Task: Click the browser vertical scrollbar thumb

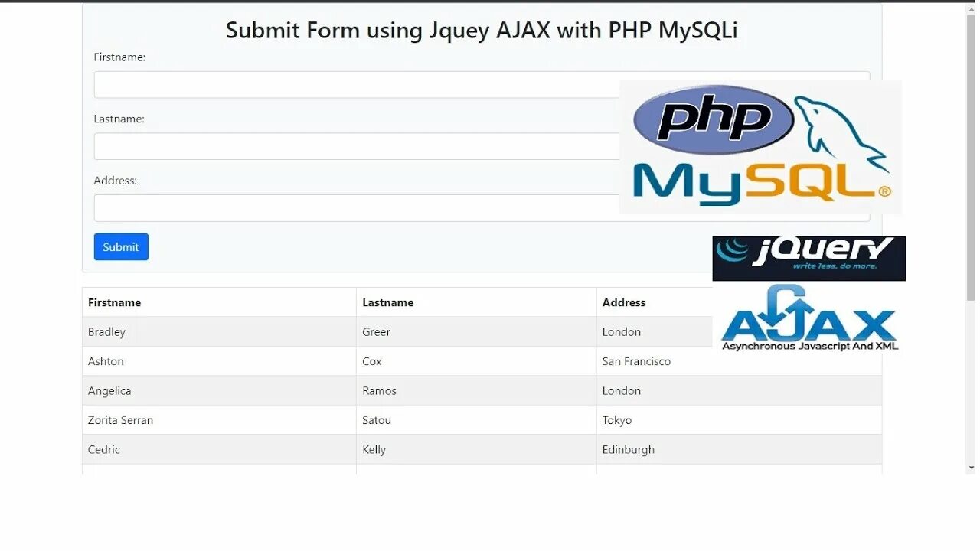Action: [x=971, y=157]
